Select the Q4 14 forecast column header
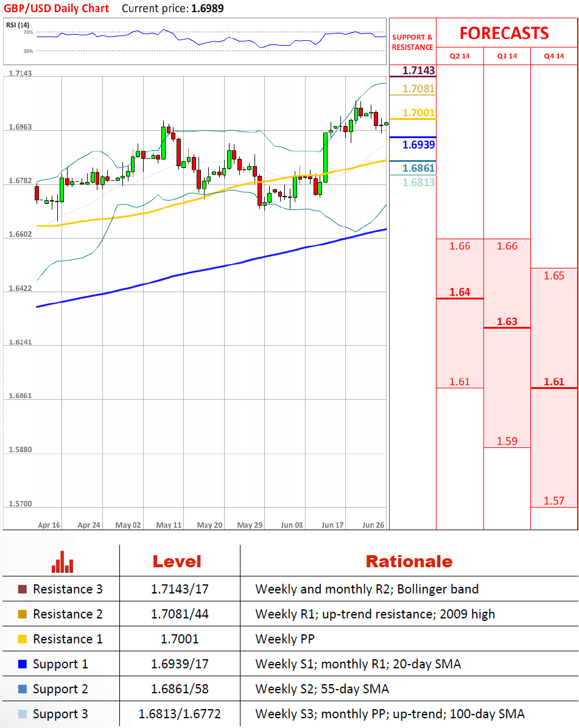 pyautogui.click(x=554, y=56)
